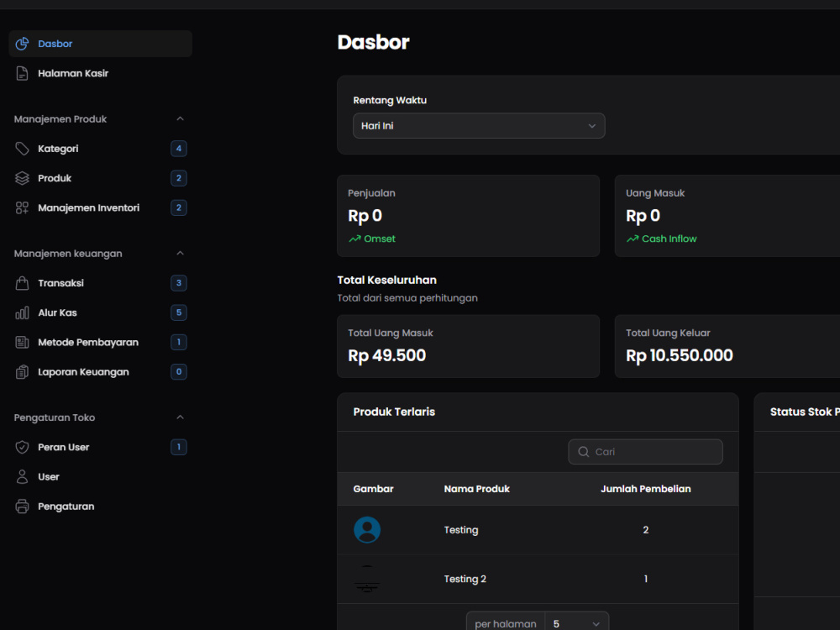Sort by Nama Produk column header
The image size is (840, 630).
477,489
